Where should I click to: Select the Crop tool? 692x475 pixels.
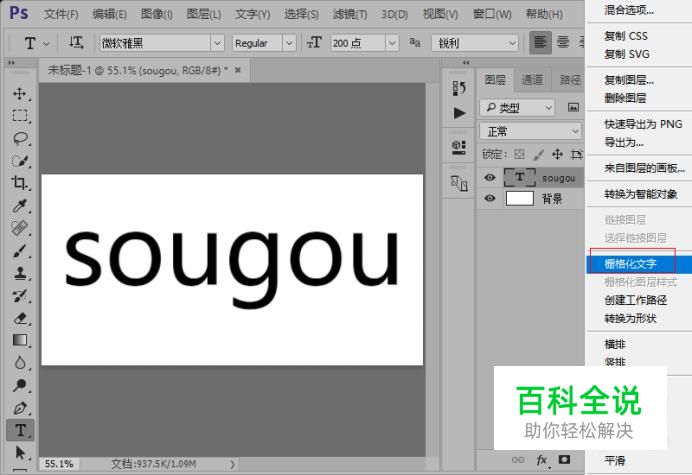pyautogui.click(x=19, y=183)
